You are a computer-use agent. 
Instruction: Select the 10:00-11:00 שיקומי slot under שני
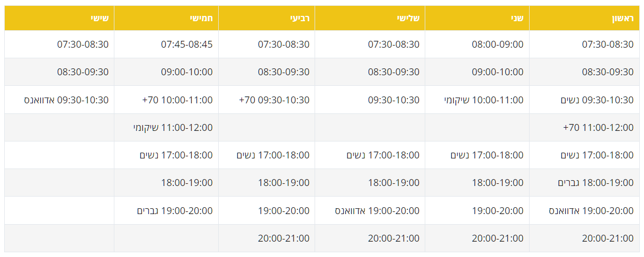[x=484, y=100]
